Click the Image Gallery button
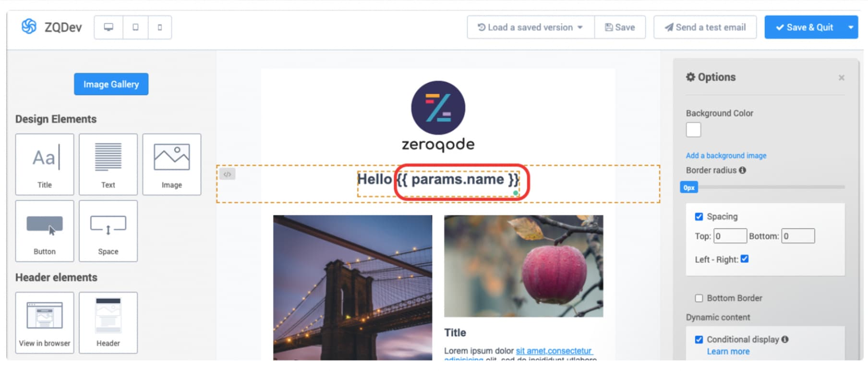Screen dimensions: 868x371 111,84
